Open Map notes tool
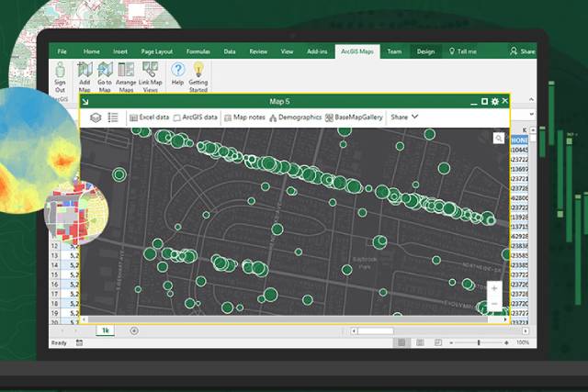588x392 pixels. (x=244, y=118)
